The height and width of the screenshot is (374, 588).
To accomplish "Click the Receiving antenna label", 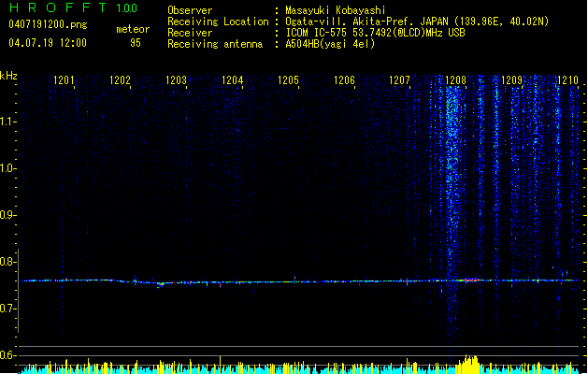I will click(215, 44).
